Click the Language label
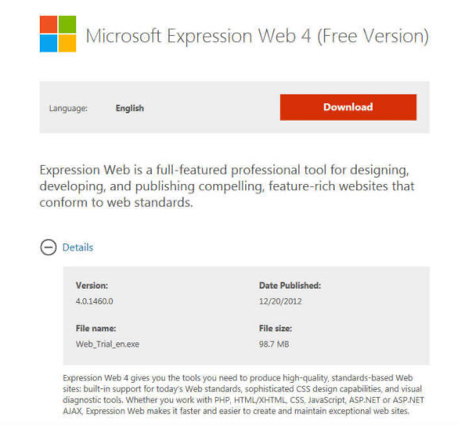460x425 pixels. (68, 108)
